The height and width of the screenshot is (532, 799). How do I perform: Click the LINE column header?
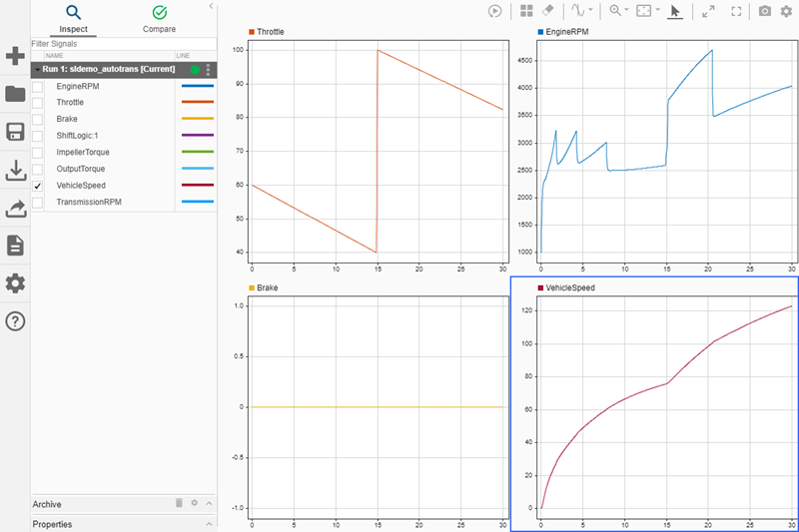point(183,56)
